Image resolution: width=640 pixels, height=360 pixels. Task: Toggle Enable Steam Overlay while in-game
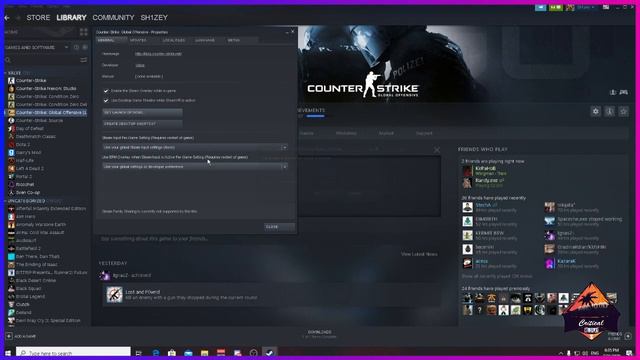click(x=106, y=91)
